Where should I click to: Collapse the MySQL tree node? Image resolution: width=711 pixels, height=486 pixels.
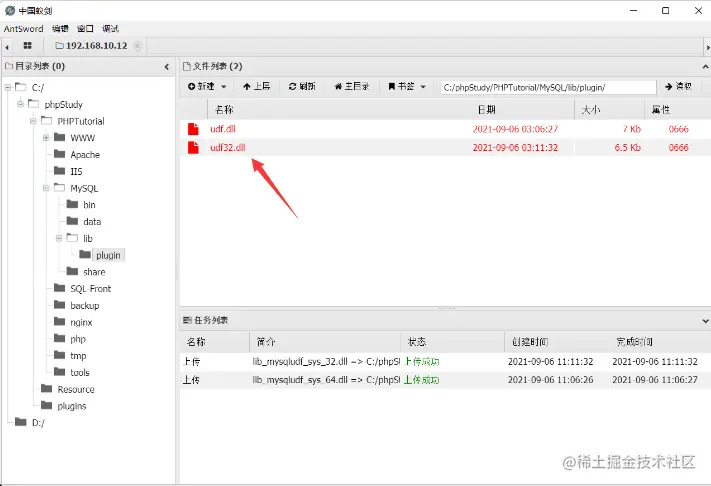tap(46, 188)
